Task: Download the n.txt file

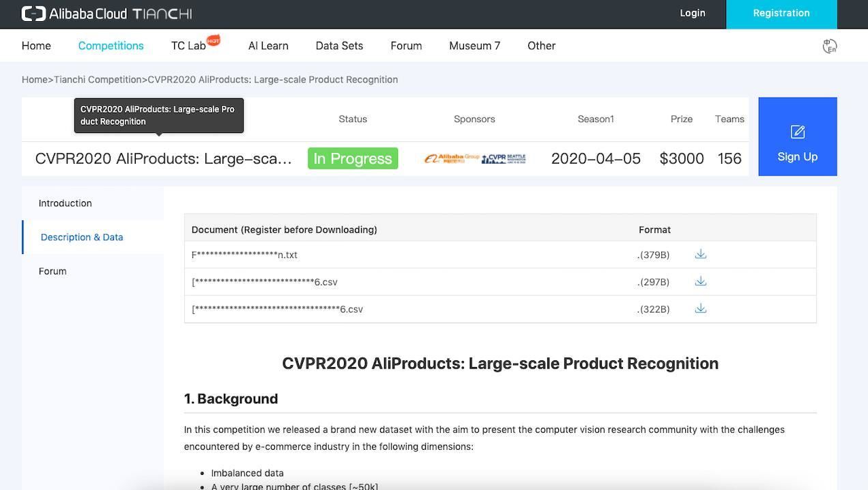Action: [701, 254]
